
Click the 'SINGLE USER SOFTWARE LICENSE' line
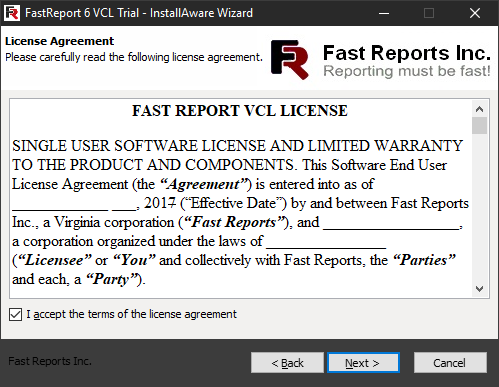[x=237, y=146]
